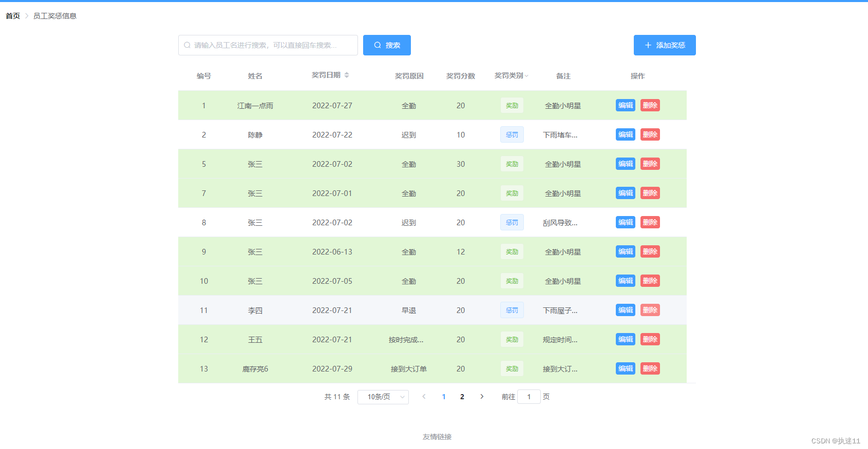Click the 奖励 tag in 王五 row
The height and width of the screenshot is (449, 868).
(x=512, y=339)
